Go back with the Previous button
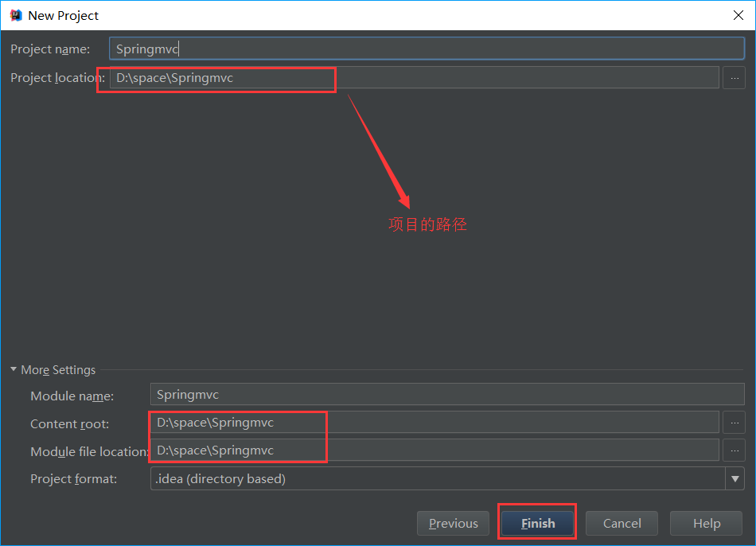 point(453,524)
